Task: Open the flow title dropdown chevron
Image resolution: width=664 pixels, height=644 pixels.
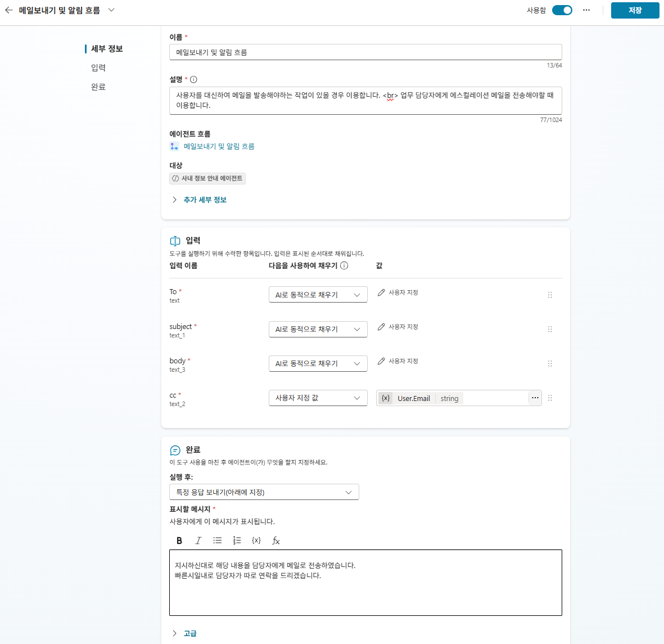Action: tap(111, 10)
